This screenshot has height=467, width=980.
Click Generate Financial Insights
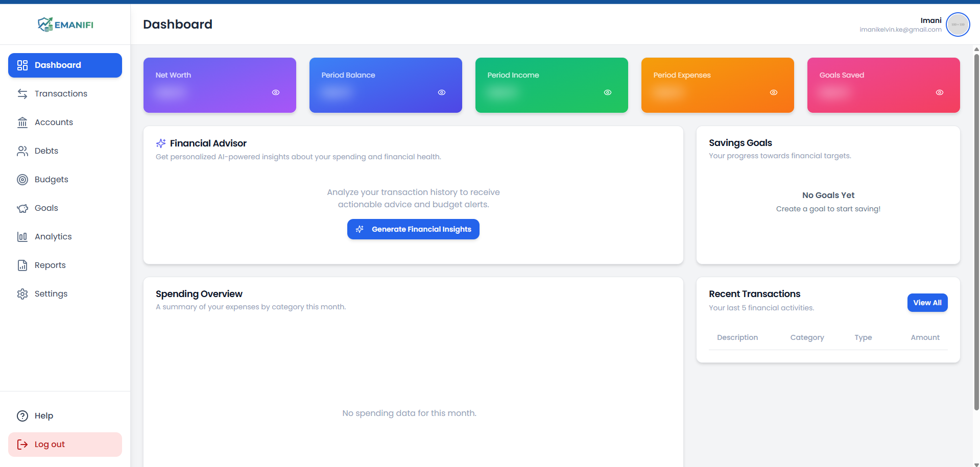(413, 229)
